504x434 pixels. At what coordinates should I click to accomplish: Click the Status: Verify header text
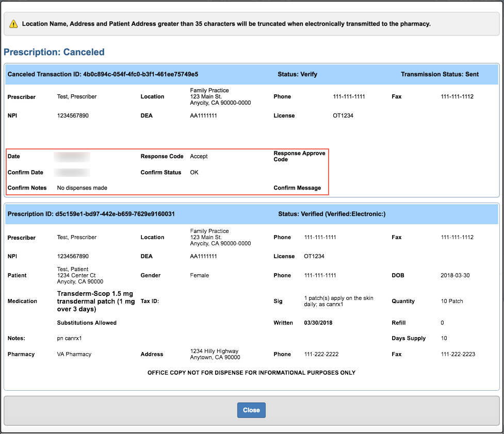297,74
